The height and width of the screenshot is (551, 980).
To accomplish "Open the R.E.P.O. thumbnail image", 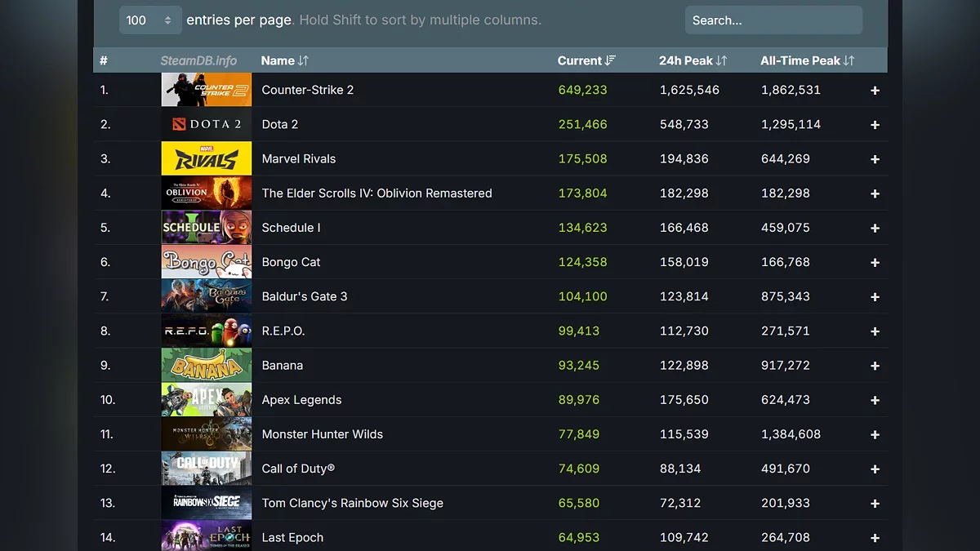I will (207, 331).
